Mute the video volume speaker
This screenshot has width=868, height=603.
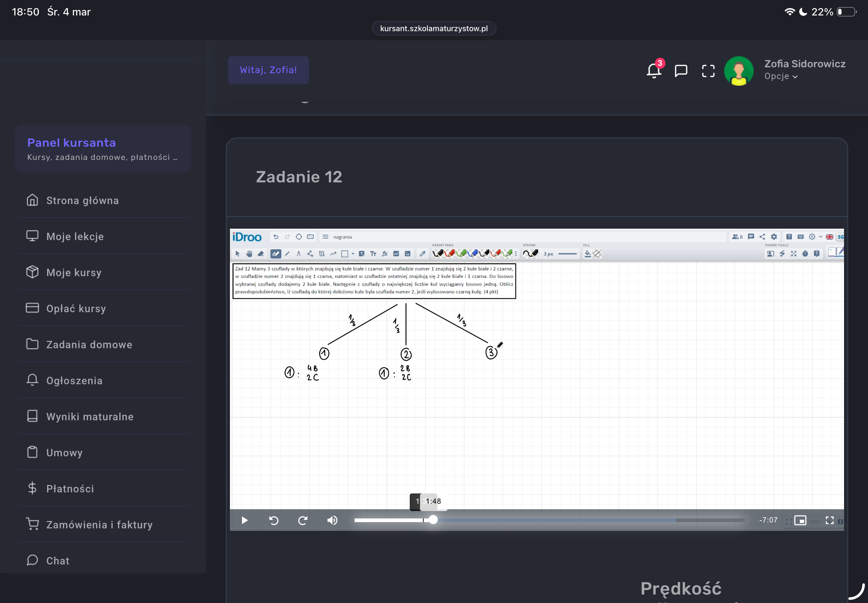click(x=332, y=520)
